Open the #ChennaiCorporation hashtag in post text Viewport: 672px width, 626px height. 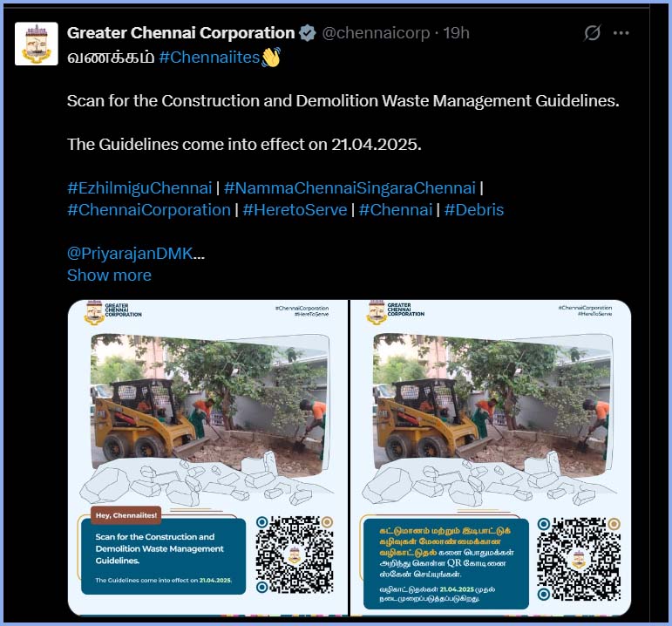click(149, 209)
